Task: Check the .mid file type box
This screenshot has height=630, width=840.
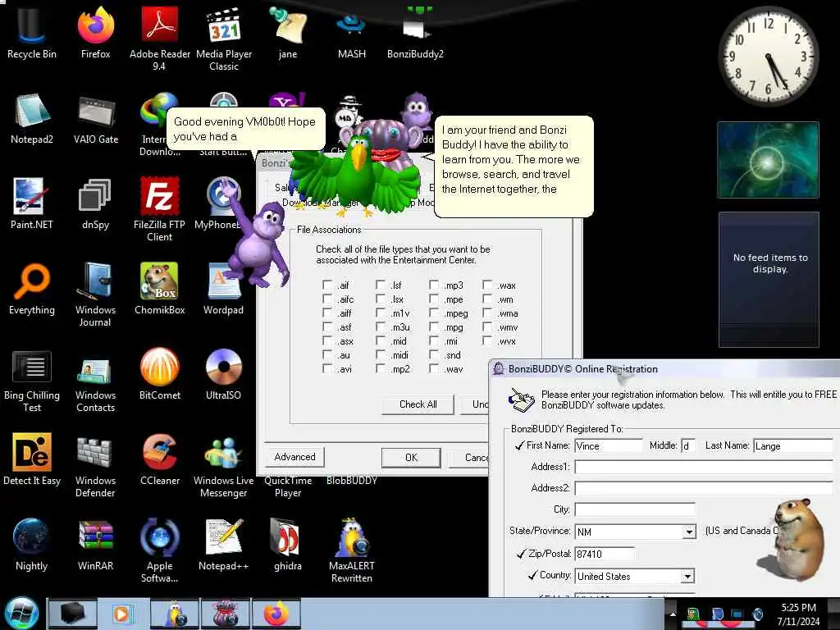Action: tap(381, 340)
